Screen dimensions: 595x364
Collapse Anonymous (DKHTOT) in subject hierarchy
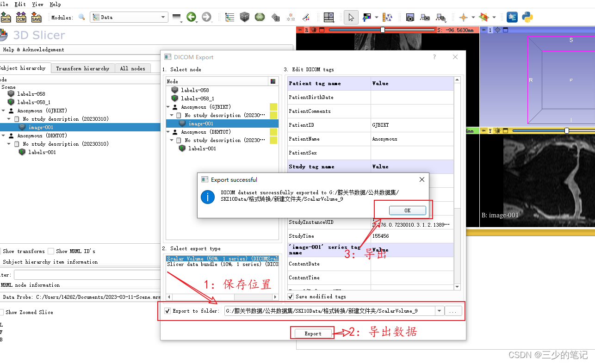[x=4, y=136]
